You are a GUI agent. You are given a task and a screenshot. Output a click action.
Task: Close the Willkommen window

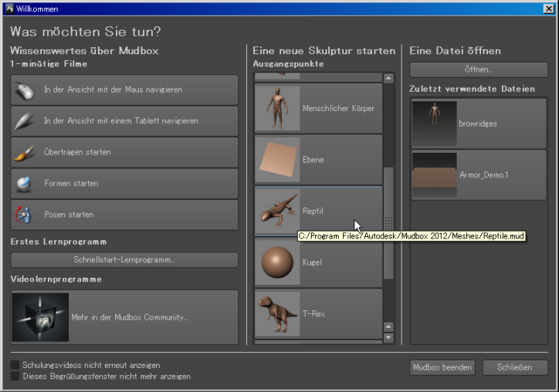pos(549,8)
